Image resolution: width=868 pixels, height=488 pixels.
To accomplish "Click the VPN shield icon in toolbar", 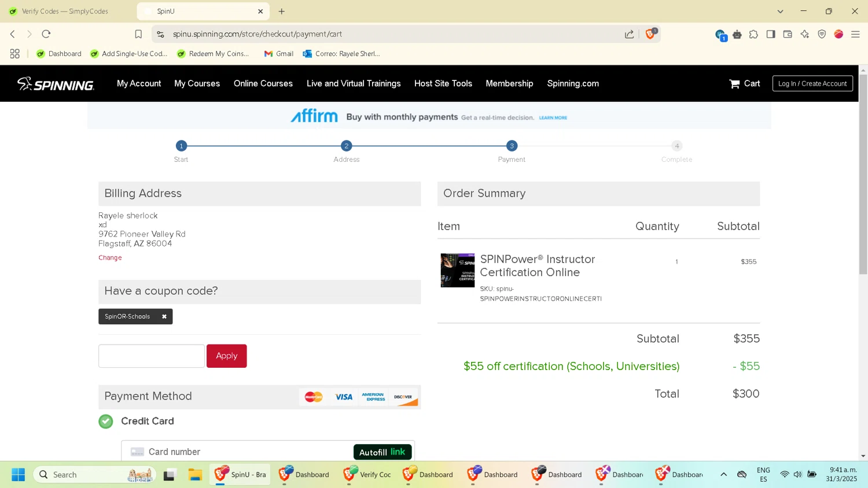I will tap(822, 34).
